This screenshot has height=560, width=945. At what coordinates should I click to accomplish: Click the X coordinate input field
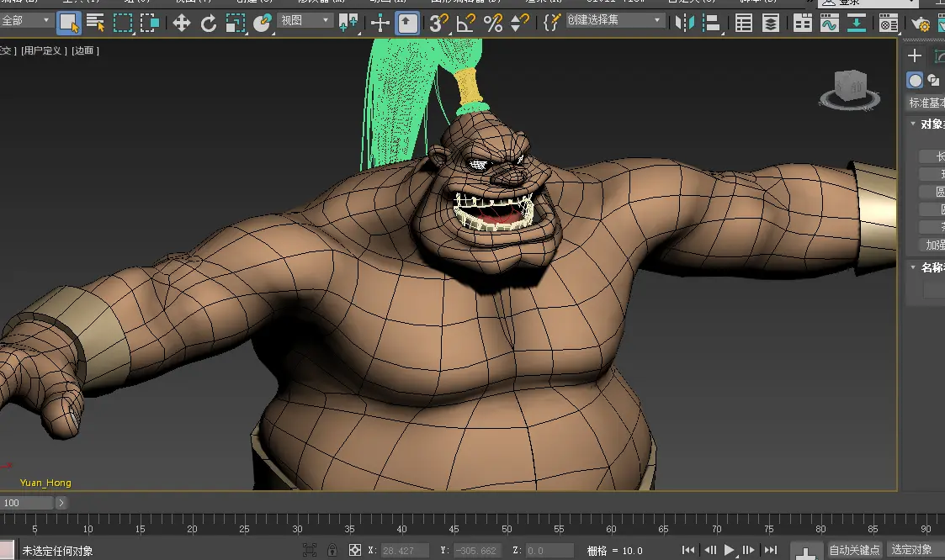[404, 551]
